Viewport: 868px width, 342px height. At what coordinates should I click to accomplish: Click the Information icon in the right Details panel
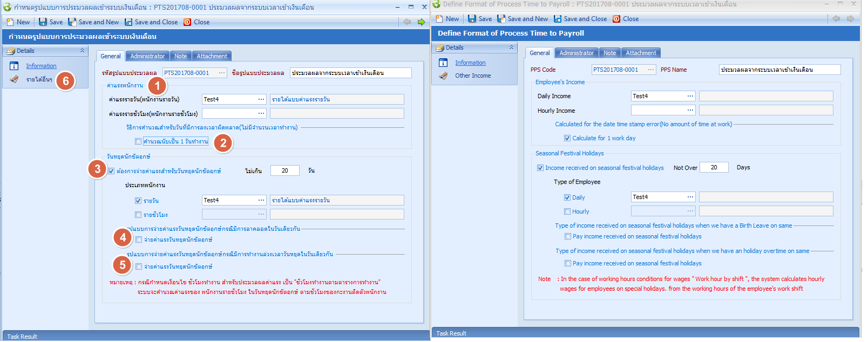coord(443,63)
